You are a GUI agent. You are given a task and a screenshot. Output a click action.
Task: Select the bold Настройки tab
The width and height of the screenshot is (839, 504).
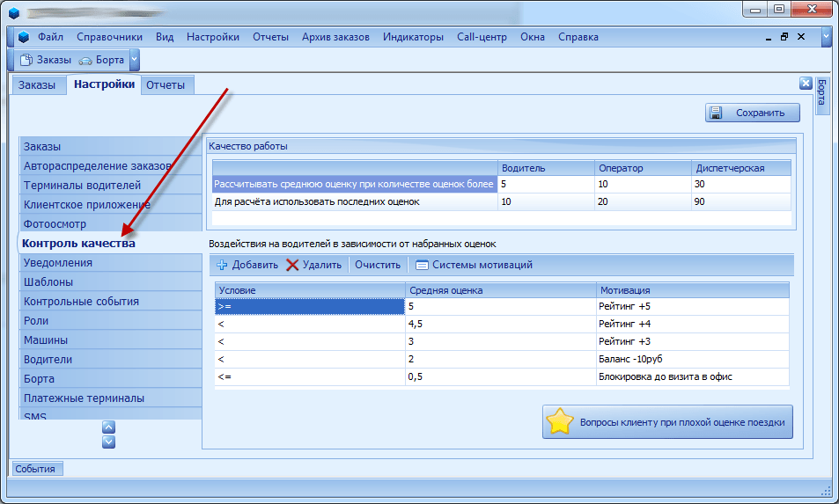point(105,84)
